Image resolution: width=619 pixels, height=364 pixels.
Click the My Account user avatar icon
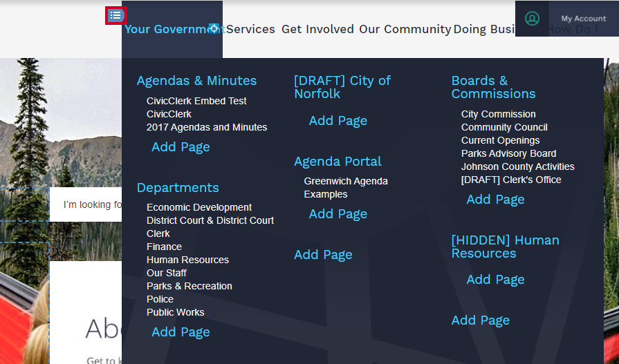pyautogui.click(x=532, y=19)
